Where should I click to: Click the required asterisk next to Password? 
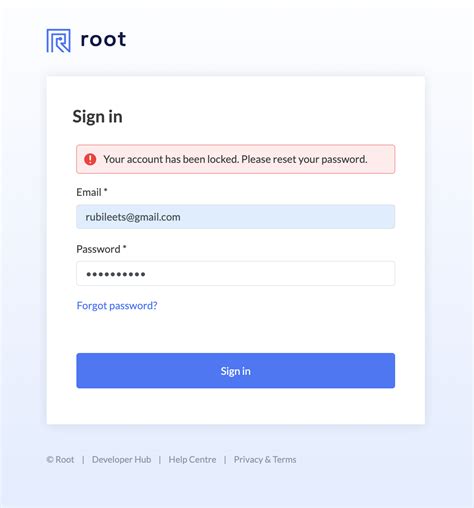(124, 247)
